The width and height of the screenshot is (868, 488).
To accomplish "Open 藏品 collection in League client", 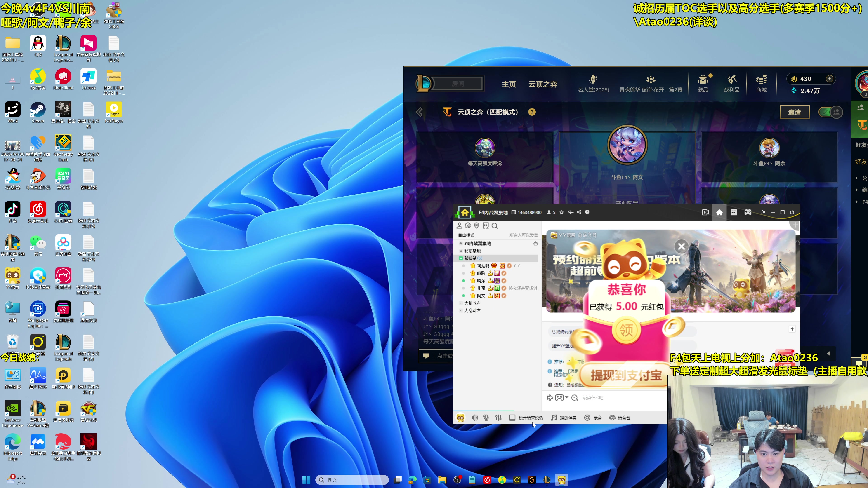I will click(x=703, y=84).
